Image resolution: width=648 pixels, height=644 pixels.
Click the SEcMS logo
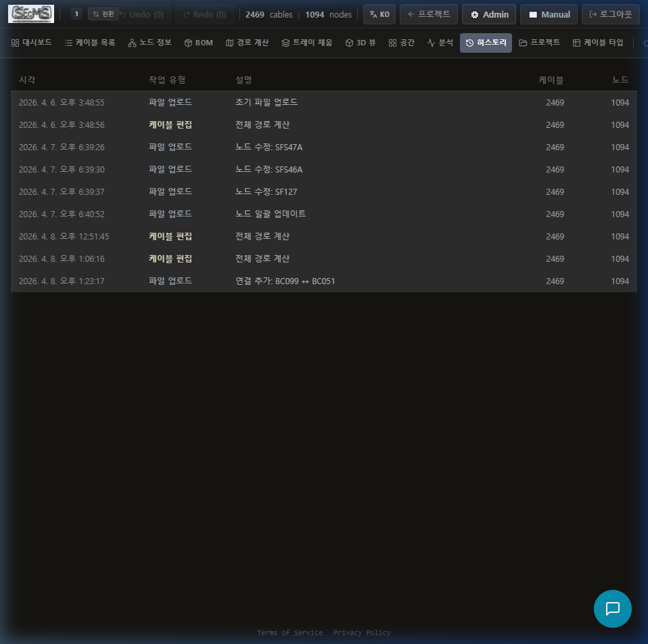point(31,14)
